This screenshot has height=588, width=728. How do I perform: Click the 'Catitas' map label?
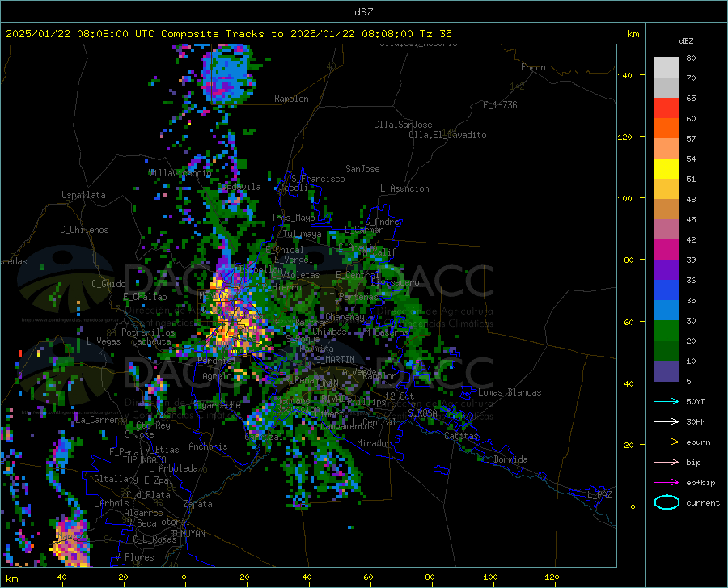461,435
